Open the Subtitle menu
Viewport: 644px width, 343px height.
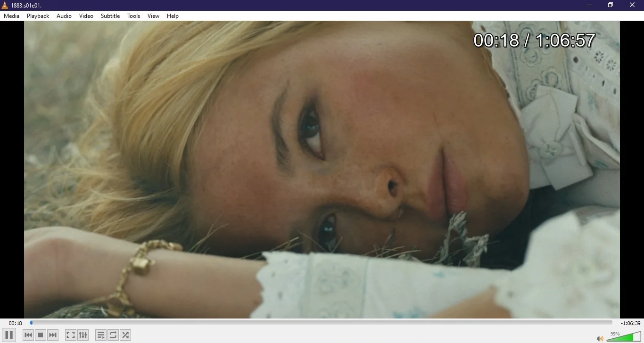tap(110, 16)
